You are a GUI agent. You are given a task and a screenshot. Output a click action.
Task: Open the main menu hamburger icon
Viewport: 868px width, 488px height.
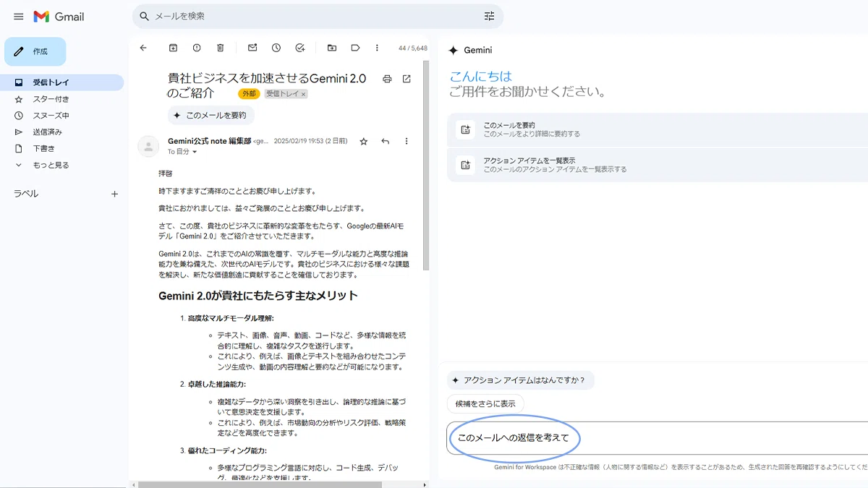point(19,16)
